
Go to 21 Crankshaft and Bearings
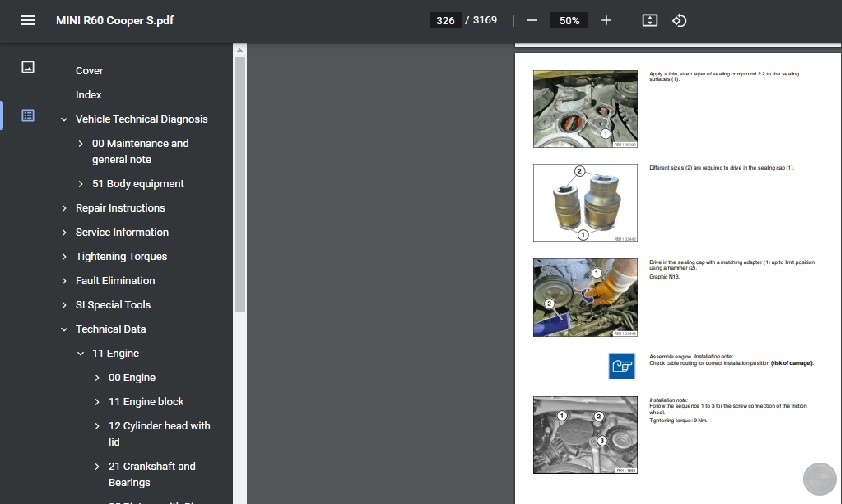click(152, 474)
